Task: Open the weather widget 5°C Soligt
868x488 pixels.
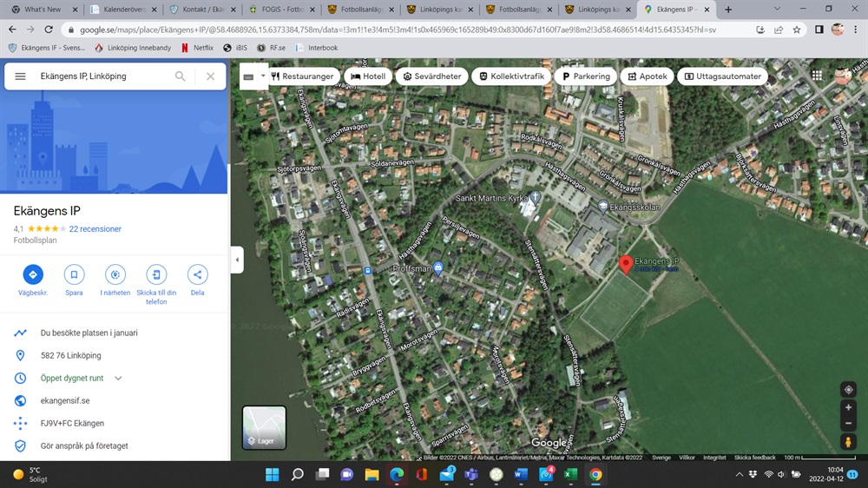Action: [x=31, y=475]
